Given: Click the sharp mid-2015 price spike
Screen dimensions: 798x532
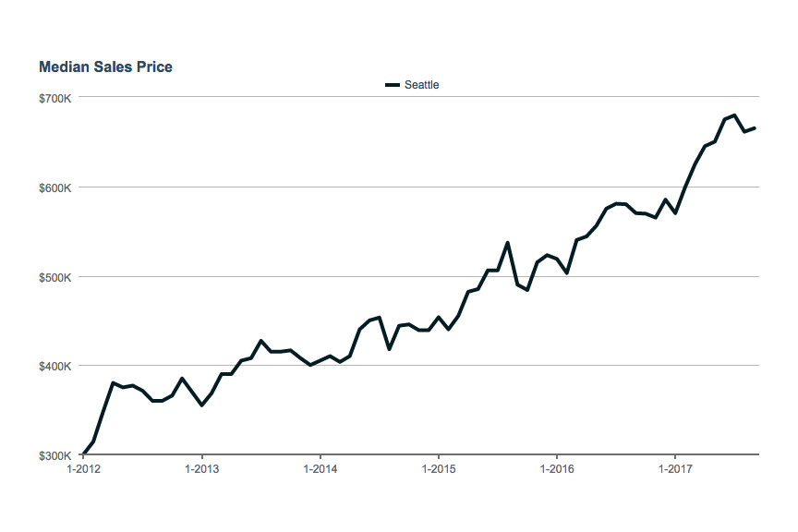Looking at the screenshot, I should click(x=507, y=243).
